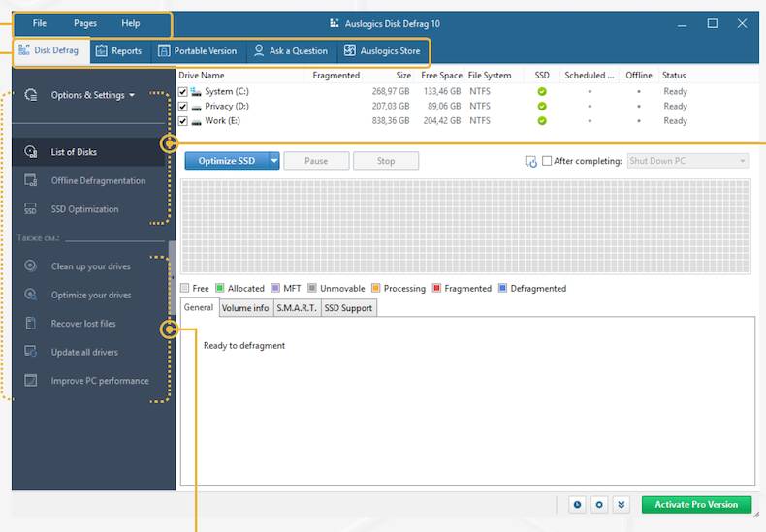Click the double-chevron expand icon at bottom
This screenshot has width=766, height=532.
point(622,504)
